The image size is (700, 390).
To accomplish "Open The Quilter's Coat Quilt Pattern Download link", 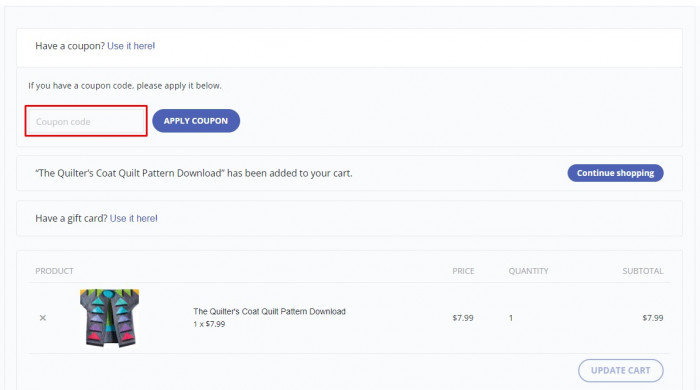I will pos(269,311).
